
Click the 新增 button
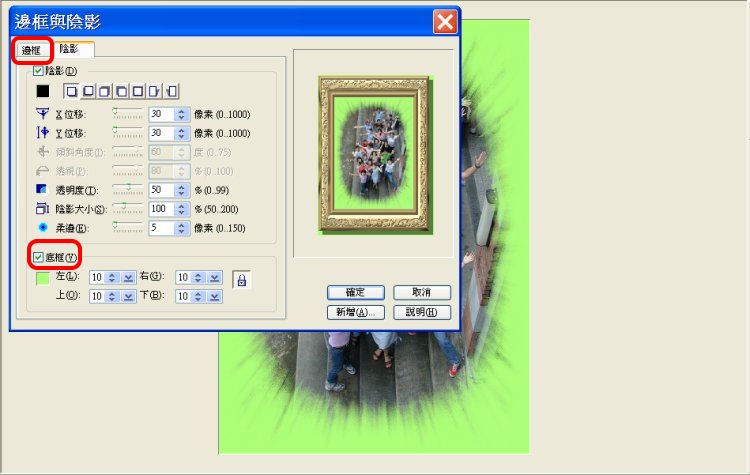(x=356, y=312)
